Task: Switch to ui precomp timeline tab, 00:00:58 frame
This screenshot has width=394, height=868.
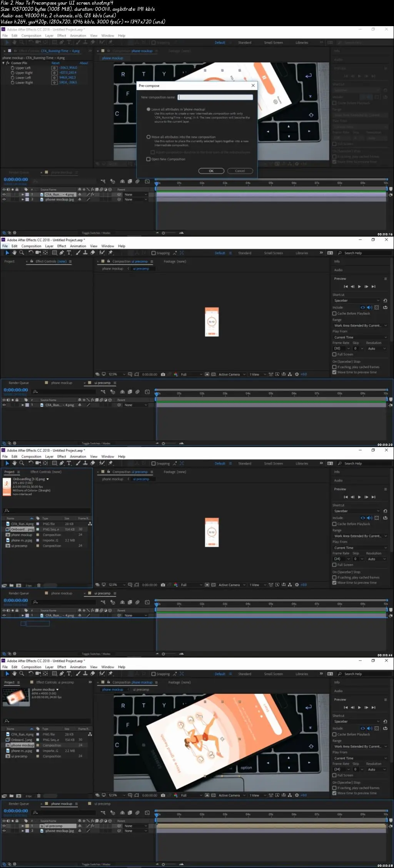Action: (x=102, y=804)
